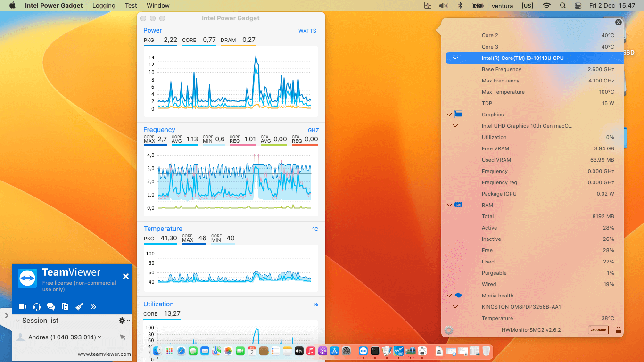Viewport: 644px width, 362px height.
Task: Click the TDP 15 W row
Action: click(535, 103)
